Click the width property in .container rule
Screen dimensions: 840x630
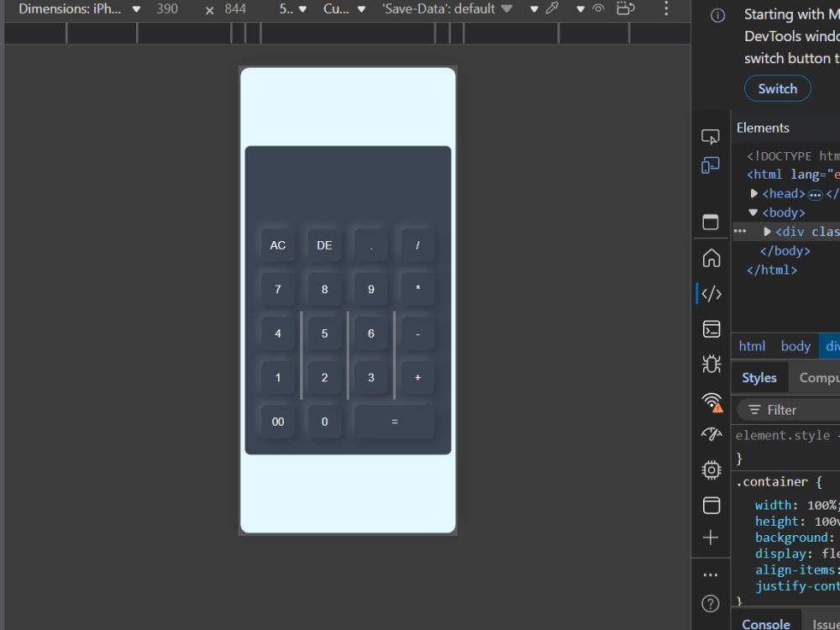[x=773, y=505]
